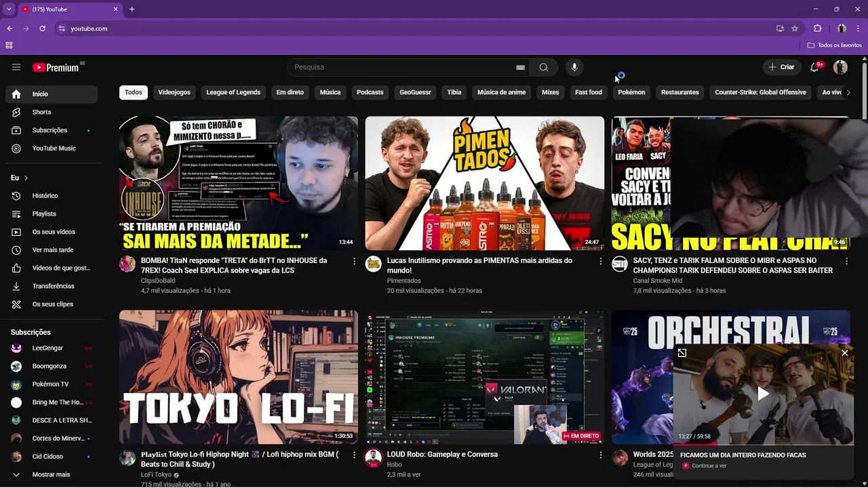The image size is (868, 488).
Task: Open the hamburger guide menu
Action: [16, 67]
